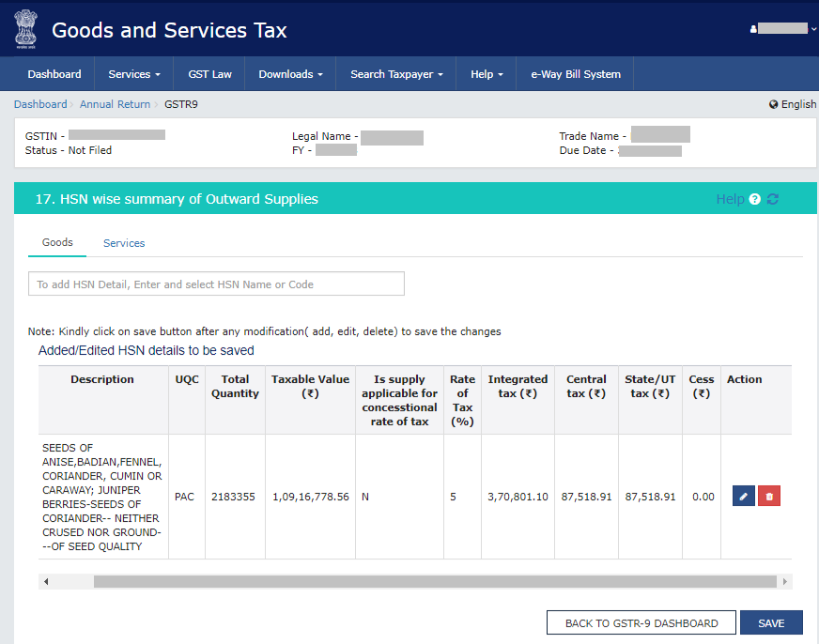Click the help question mark icon
819x644 pixels.
tap(754, 199)
